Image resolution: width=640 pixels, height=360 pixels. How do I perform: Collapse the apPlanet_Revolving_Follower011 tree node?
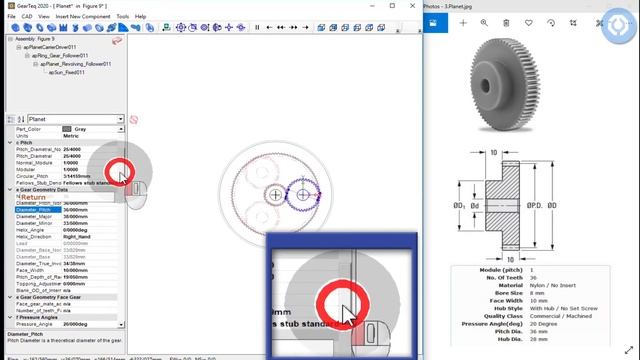click(x=36, y=64)
